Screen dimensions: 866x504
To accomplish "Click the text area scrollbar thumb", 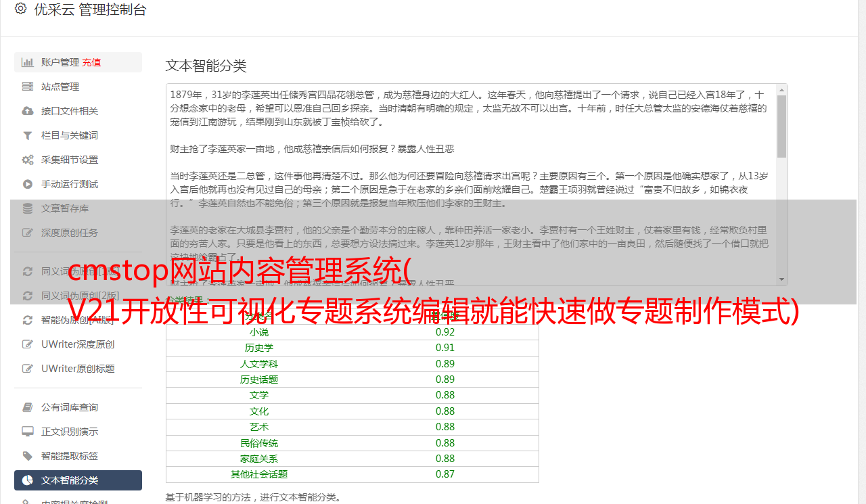I will tap(781, 127).
